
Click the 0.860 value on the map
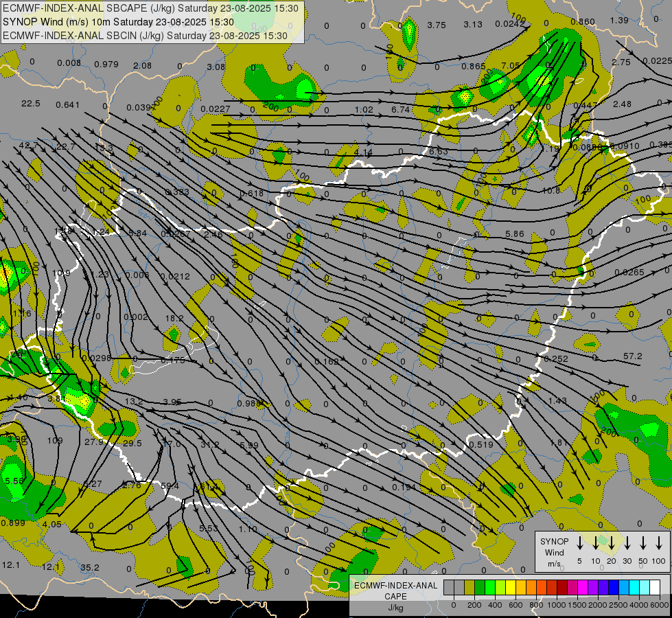pos(583,21)
